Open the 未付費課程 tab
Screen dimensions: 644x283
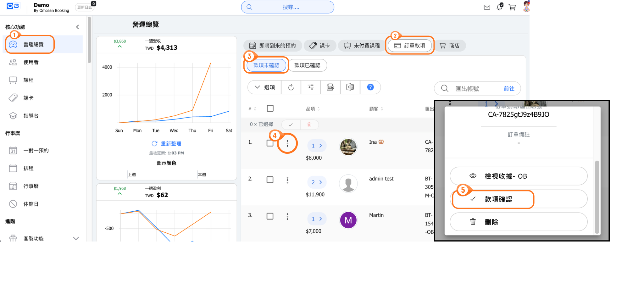pyautogui.click(x=362, y=46)
